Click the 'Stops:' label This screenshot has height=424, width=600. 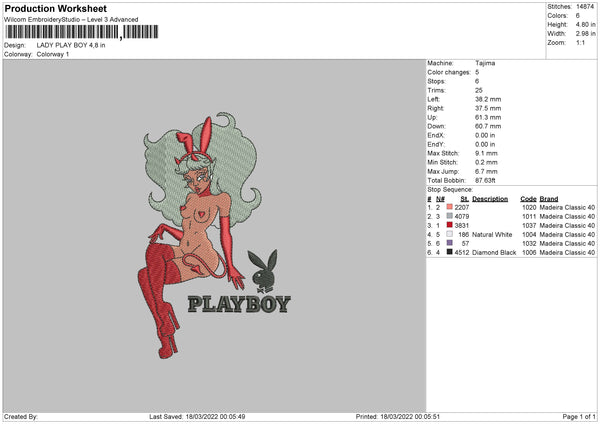(x=437, y=81)
